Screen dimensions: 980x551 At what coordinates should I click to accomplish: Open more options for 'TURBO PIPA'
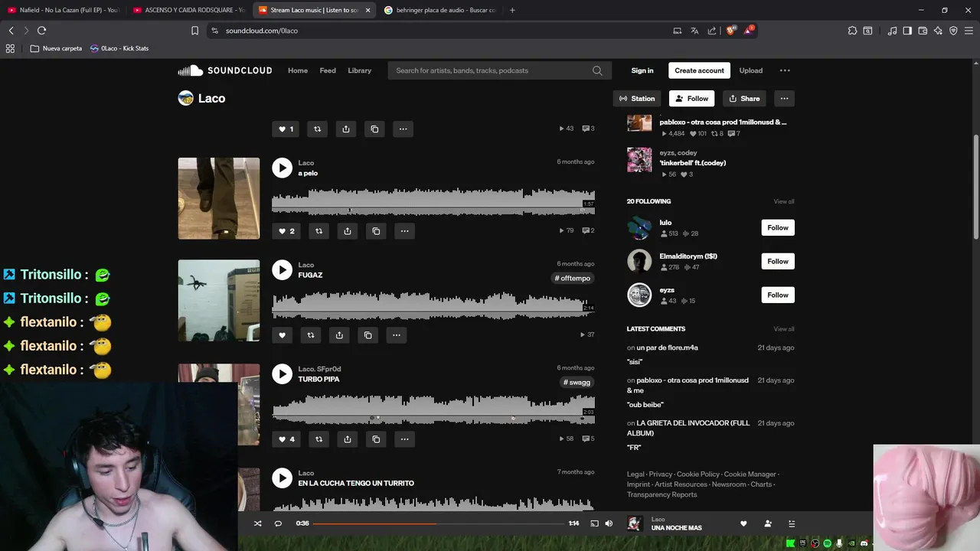tap(404, 439)
